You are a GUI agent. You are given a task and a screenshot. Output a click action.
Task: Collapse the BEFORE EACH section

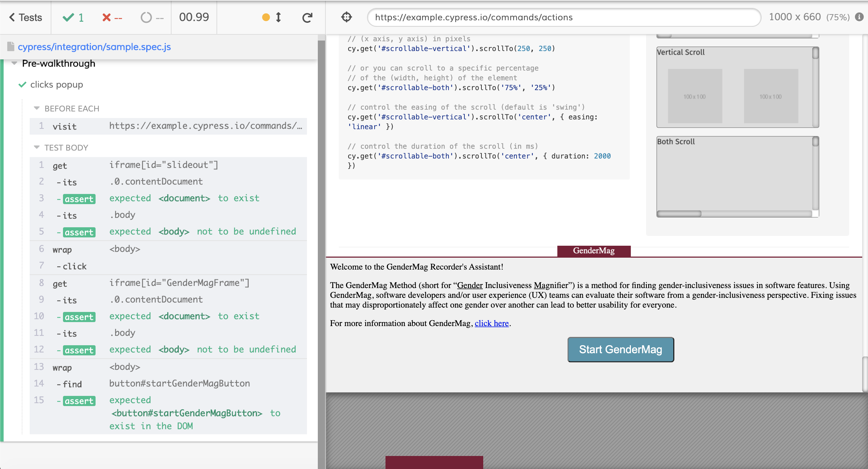tap(37, 108)
